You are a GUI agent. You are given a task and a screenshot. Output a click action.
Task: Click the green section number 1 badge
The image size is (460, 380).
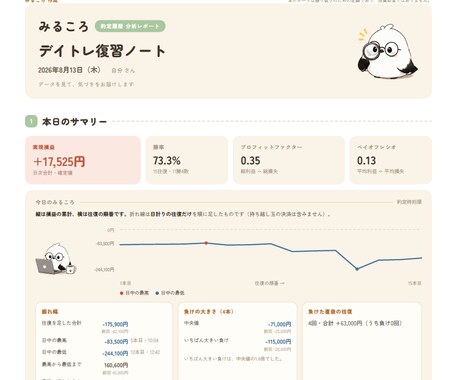[x=31, y=121]
